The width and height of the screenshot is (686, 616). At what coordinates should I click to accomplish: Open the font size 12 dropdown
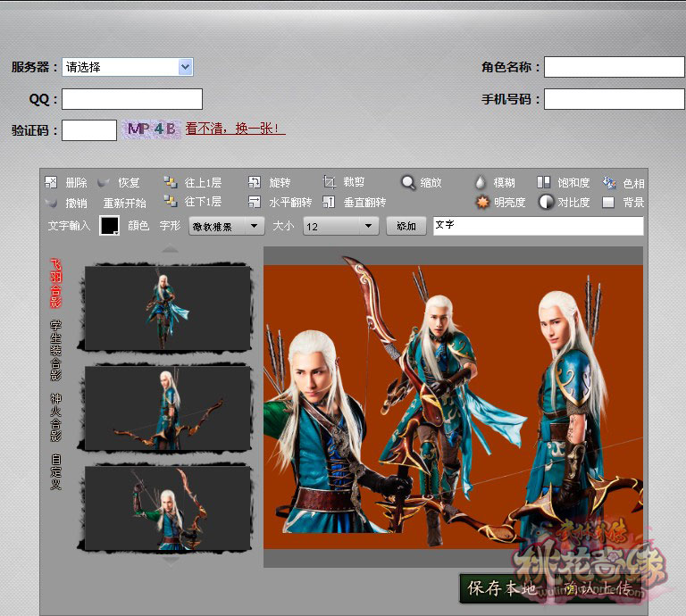(x=341, y=227)
